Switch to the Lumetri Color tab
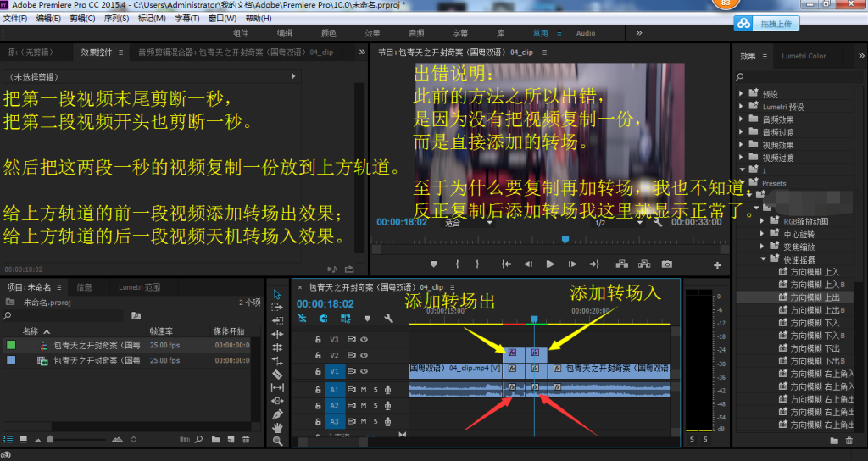This screenshot has height=461, width=868. pyautogui.click(x=804, y=56)
